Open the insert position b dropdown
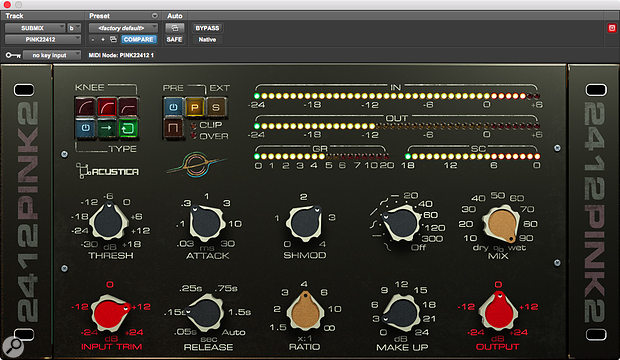Viewport: 620px width, 360px height. pos(74,28)
